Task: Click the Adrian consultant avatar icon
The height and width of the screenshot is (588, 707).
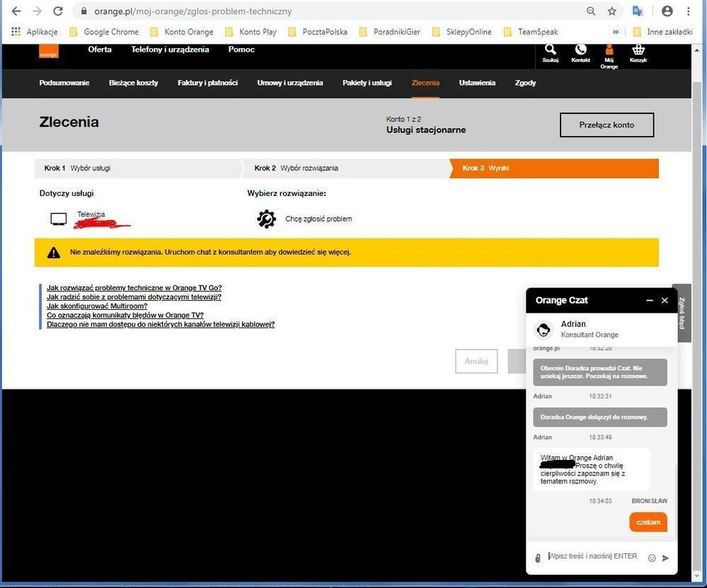Action: [x=544, y=329]
